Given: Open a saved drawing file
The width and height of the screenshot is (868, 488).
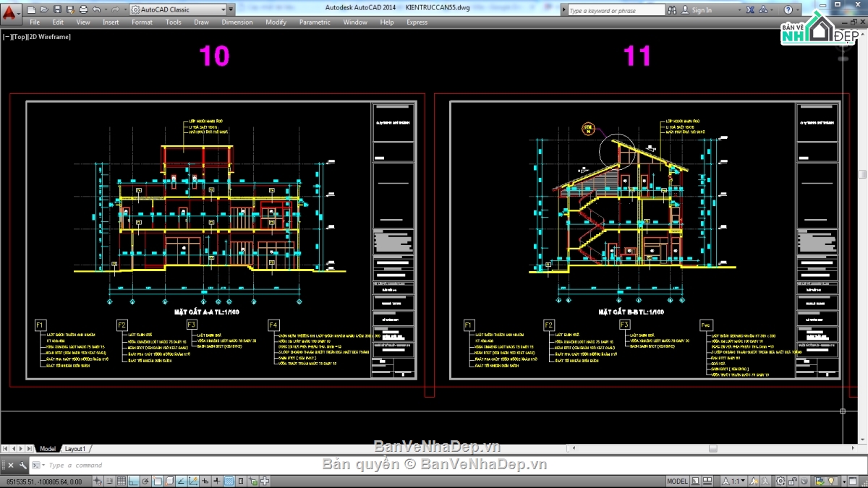Looking at the screenshot, I should pos(43,9).
